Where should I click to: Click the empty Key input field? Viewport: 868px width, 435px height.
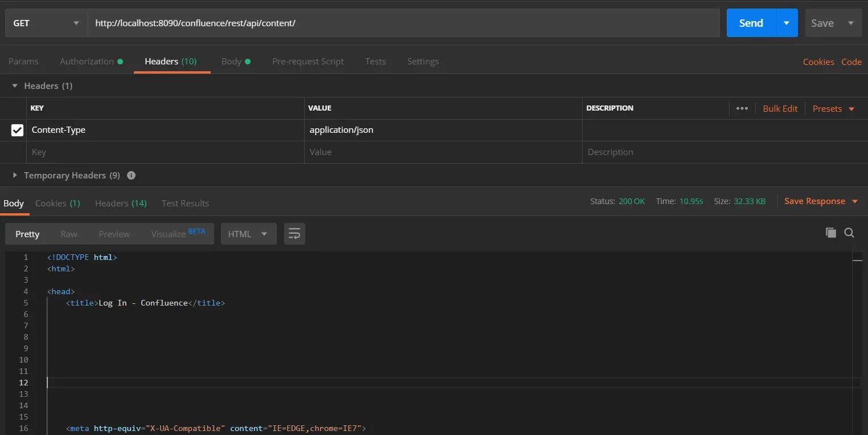[x=165, y=152]
